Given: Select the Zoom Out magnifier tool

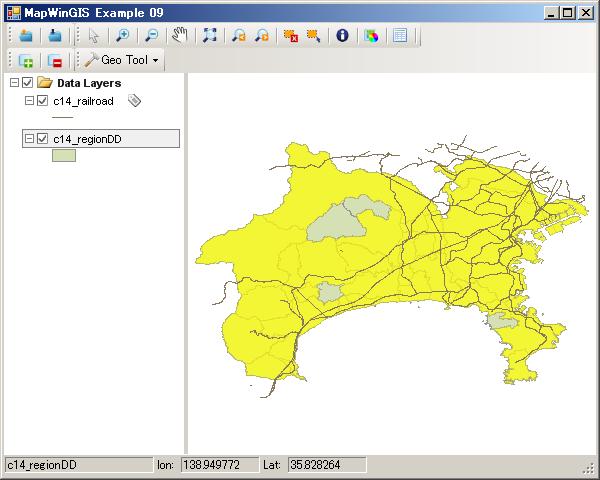Looking at the screenshot, I should coord(150,35).
